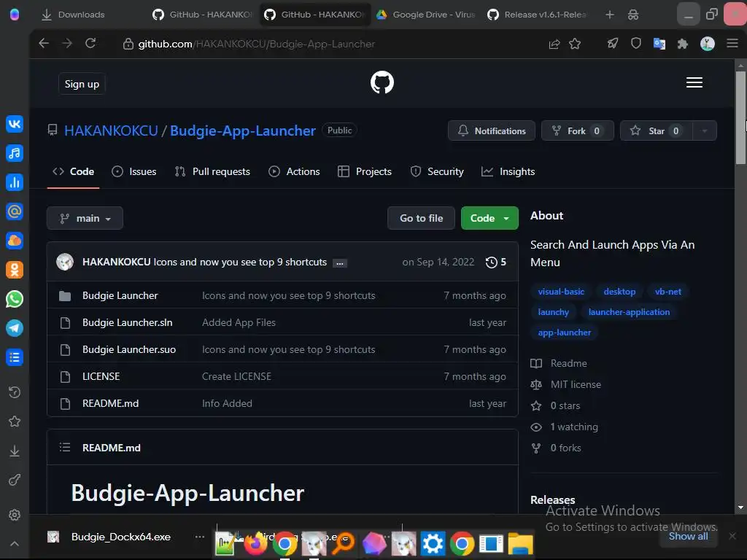The width and height of the screenshot is (747, 560).
Task: Open sidebar settings gear
Action: click(15, 515)
